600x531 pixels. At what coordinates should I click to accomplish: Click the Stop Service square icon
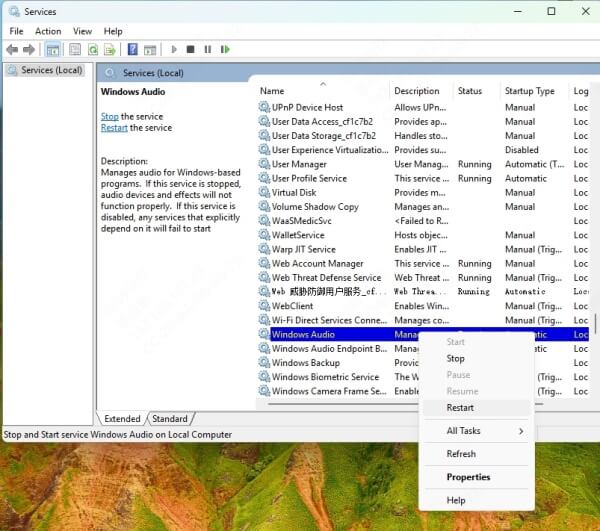pos(191,49)
